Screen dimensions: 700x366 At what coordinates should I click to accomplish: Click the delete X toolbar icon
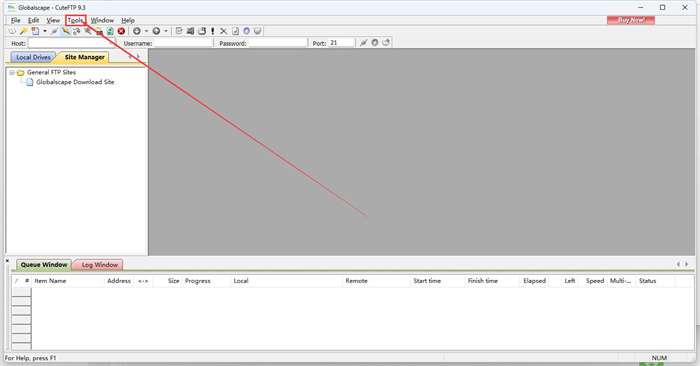223,31
